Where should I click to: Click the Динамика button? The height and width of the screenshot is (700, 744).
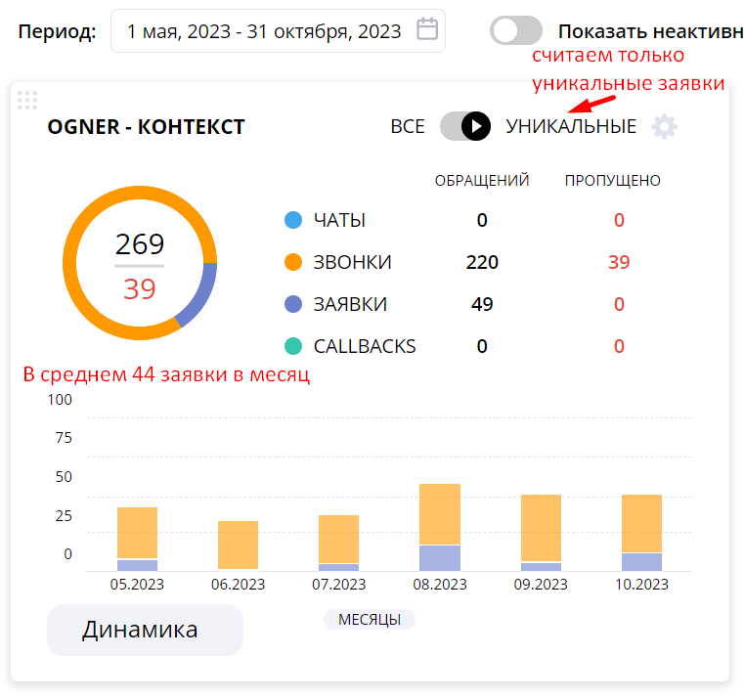pyautogui.click(x=146, y=630)
